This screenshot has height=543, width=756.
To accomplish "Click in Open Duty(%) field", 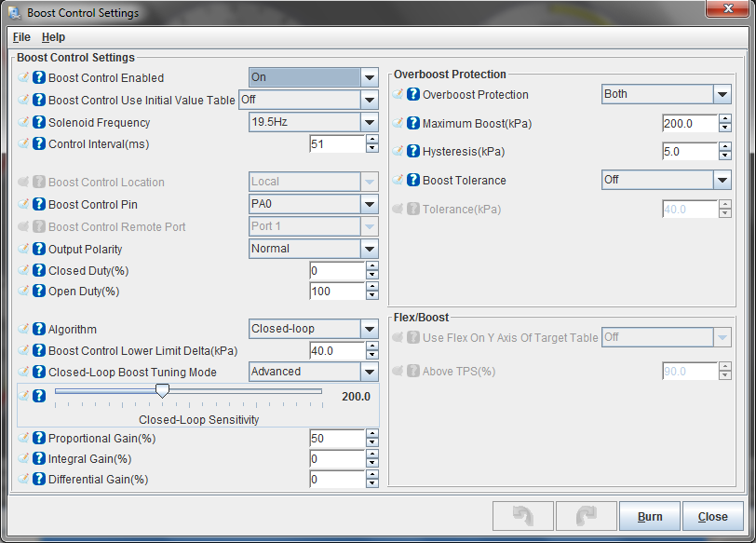I will point(337,292).
